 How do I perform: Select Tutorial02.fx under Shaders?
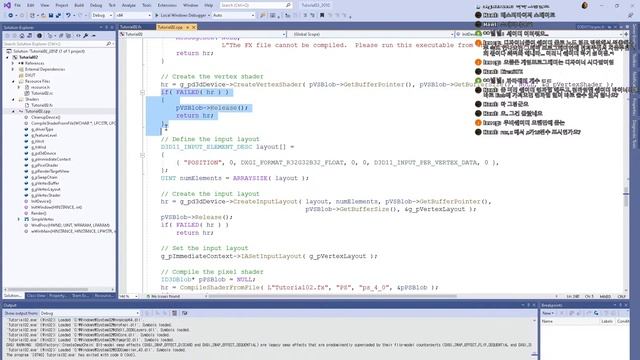tap(42, 105)
